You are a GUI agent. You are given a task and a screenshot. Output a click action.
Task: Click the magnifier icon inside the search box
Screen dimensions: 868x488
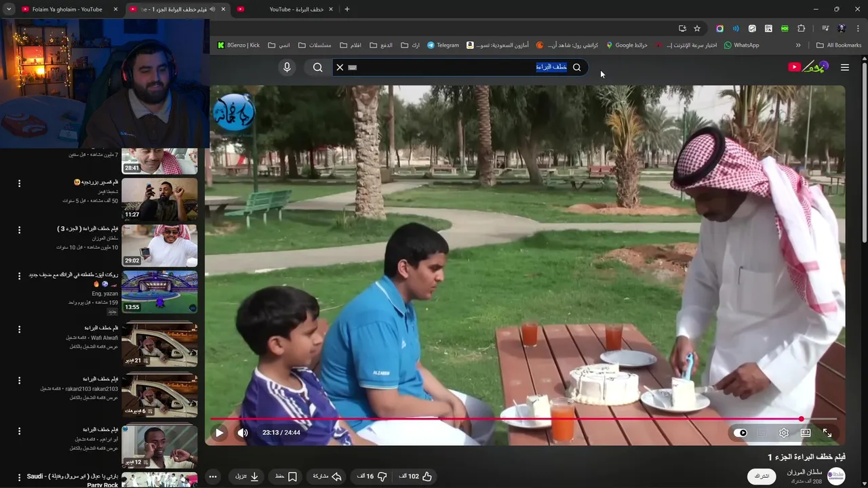(577, 67)
